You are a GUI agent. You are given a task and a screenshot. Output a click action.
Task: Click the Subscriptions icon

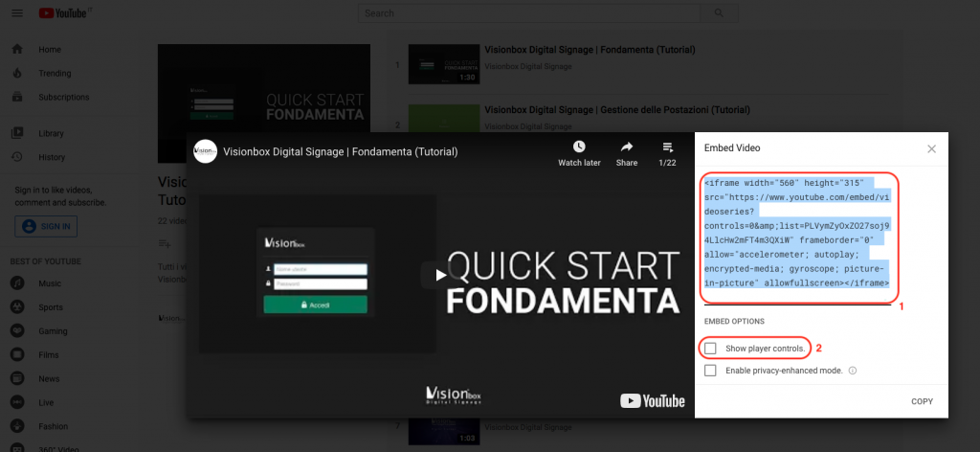(17, 97)
